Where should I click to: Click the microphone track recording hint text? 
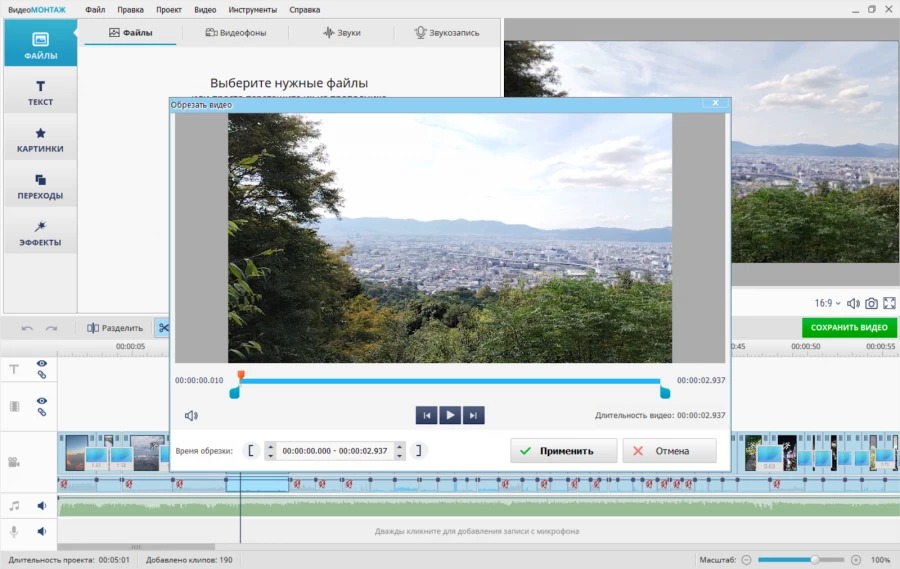point(477,531)
